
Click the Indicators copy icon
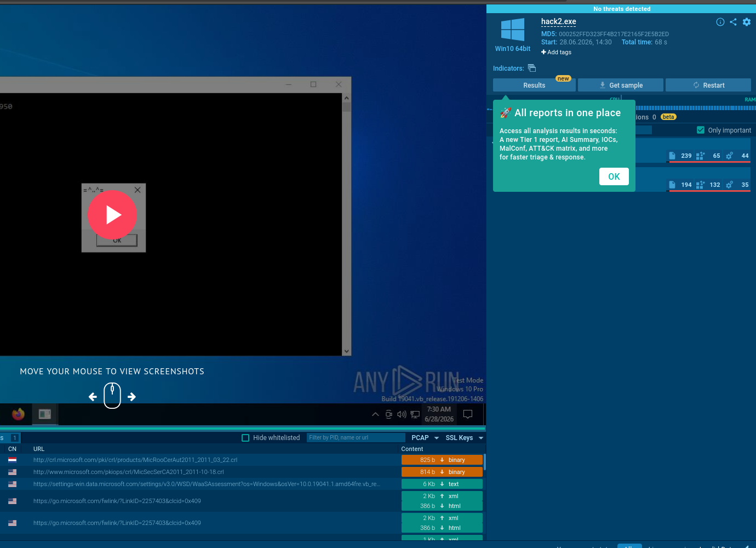point(532,68)
